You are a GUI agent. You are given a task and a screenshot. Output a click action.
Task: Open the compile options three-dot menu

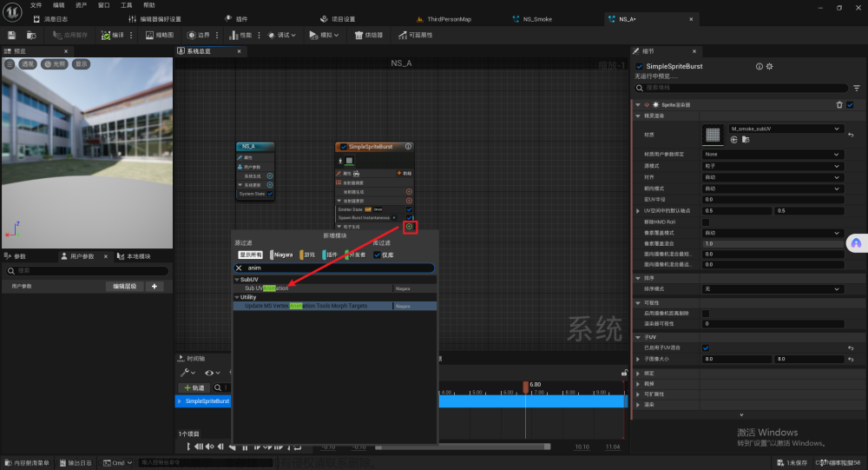(x=131, y=35)
